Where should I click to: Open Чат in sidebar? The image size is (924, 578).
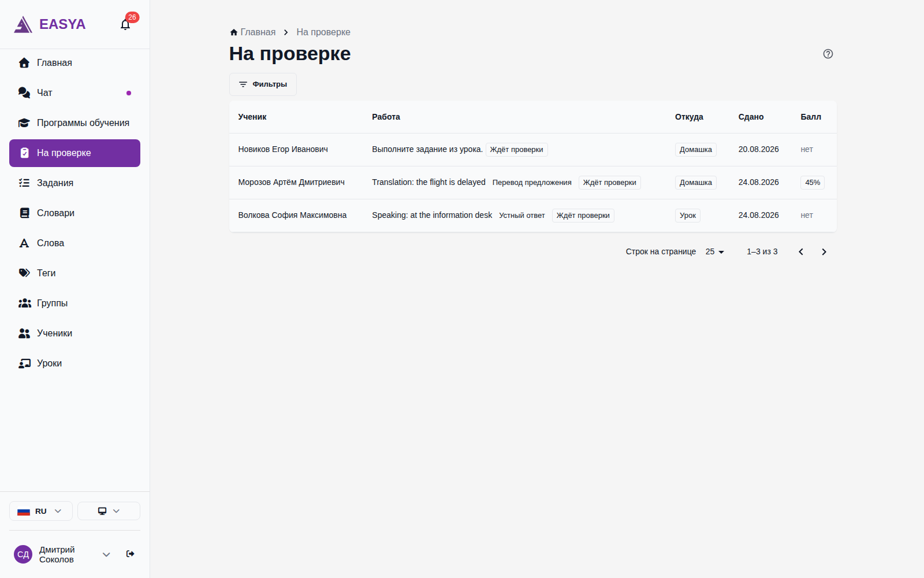pyautogui.click(x=74, y=93)
